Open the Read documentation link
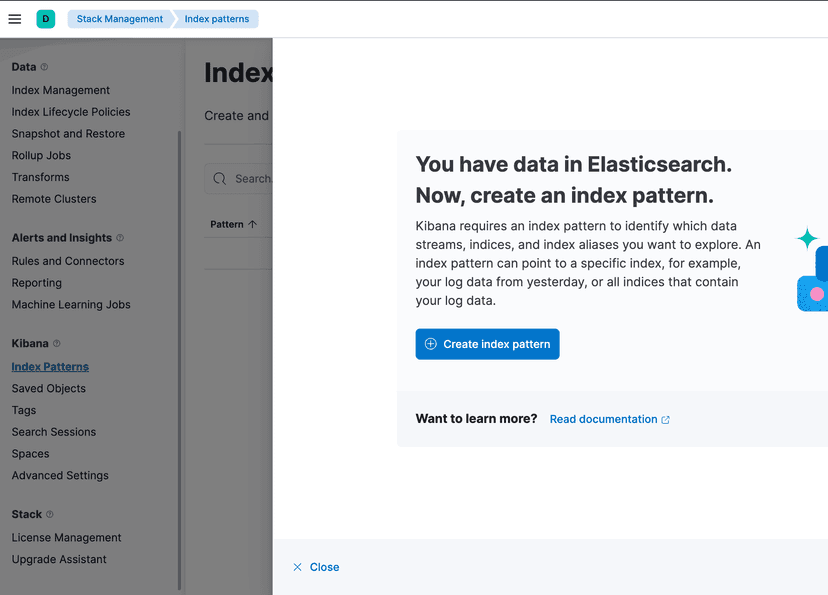 click(609, 419)
